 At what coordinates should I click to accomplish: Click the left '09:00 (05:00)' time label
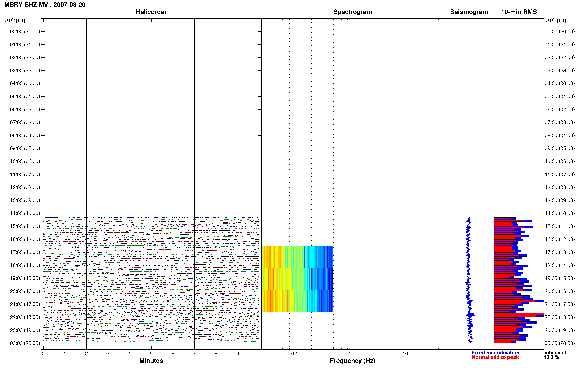coord(25,148)
